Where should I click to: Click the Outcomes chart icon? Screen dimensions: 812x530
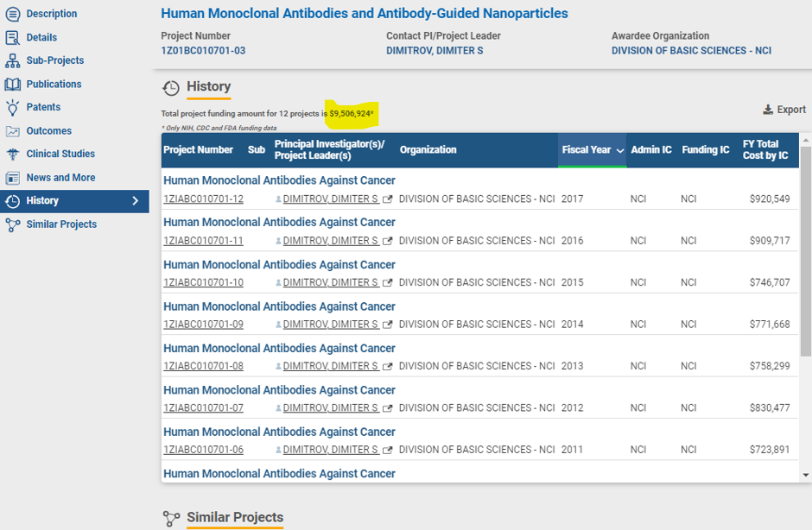(12, 131)
